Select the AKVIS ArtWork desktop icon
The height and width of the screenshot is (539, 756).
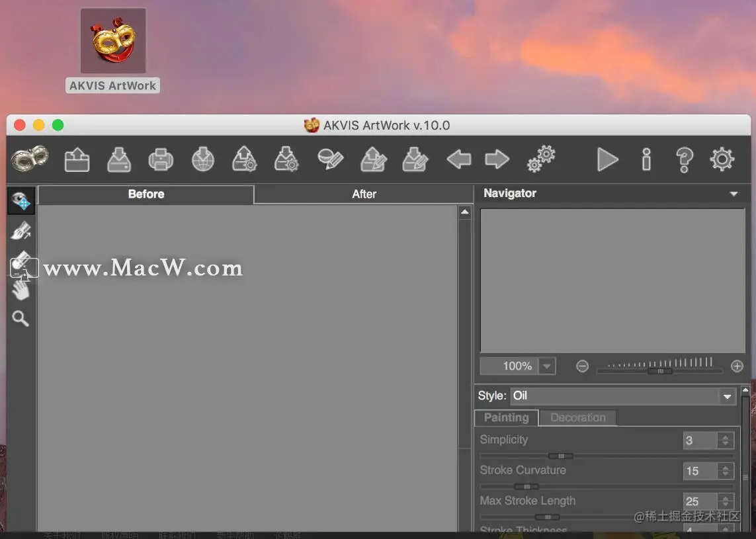point(113,40)
